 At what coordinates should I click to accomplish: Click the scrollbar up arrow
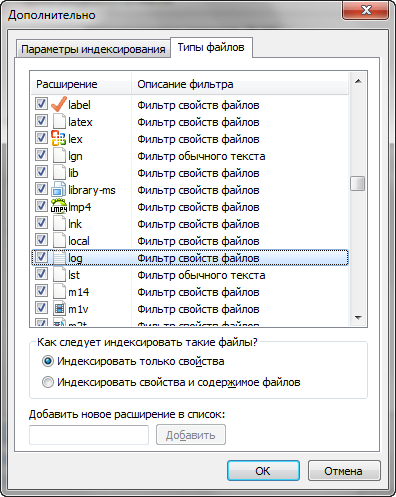click(x=358, y=81)
